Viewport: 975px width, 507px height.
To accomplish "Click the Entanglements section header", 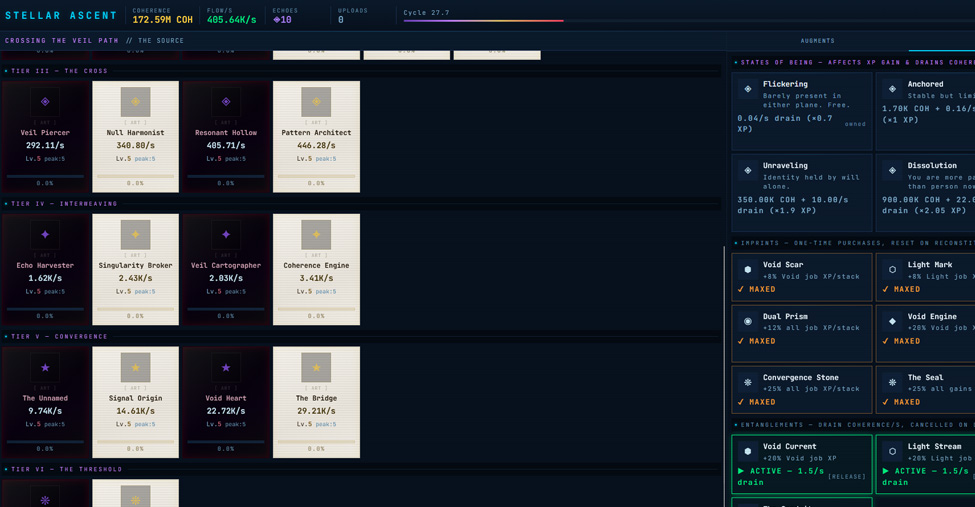I will (855, 425).
